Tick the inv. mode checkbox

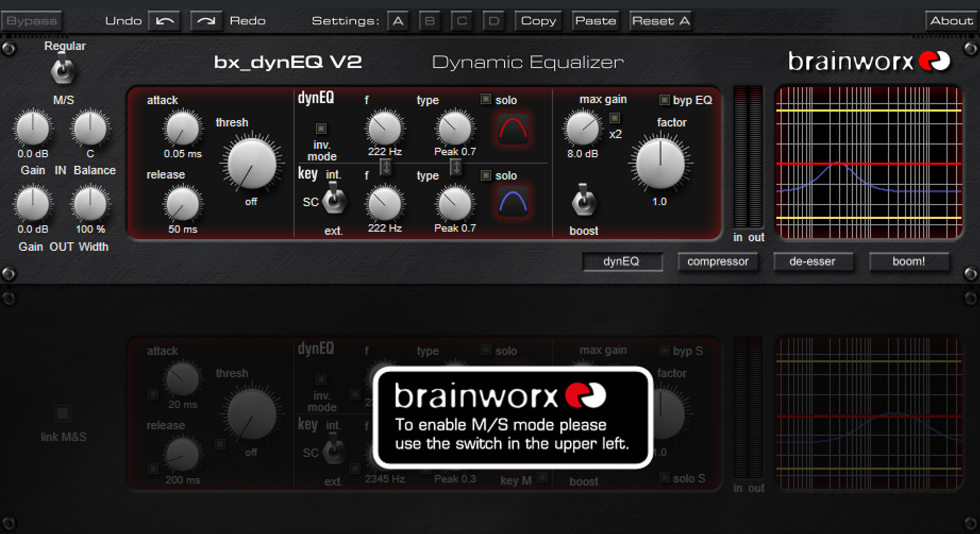pyautogui.click(x=321, y=129)
